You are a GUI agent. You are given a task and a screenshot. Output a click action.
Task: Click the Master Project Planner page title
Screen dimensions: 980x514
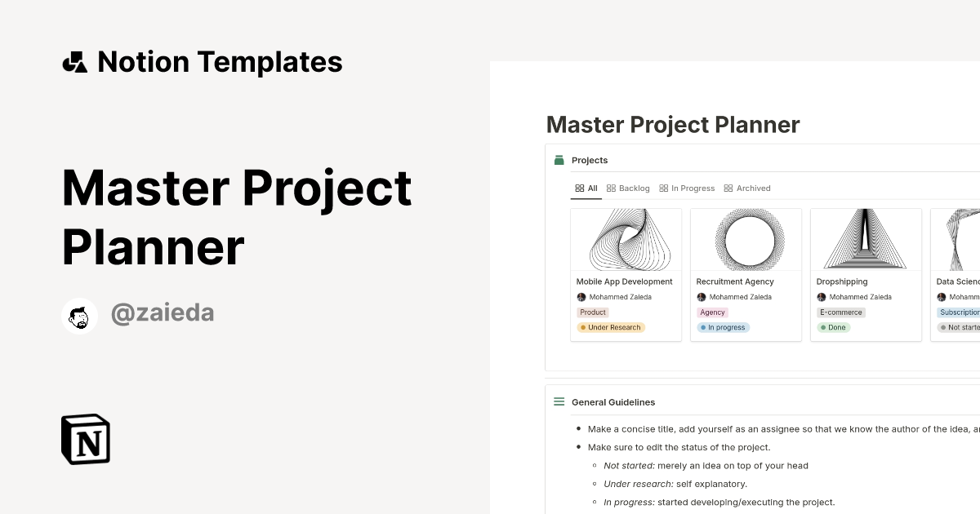[672, 124]
